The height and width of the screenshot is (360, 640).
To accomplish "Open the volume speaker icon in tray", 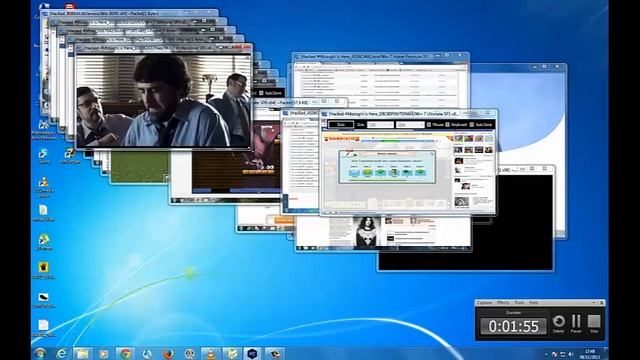I will click(x=571, y=354).
